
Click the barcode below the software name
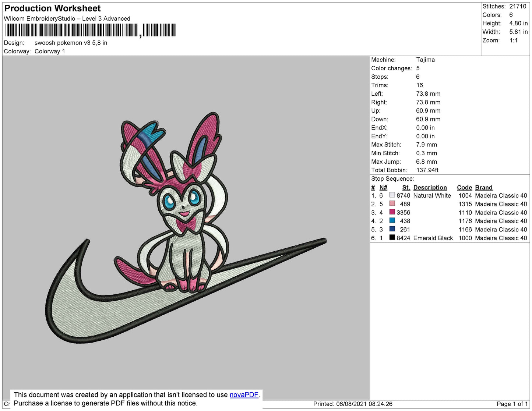pyautogui.click(x=90, y=30)
